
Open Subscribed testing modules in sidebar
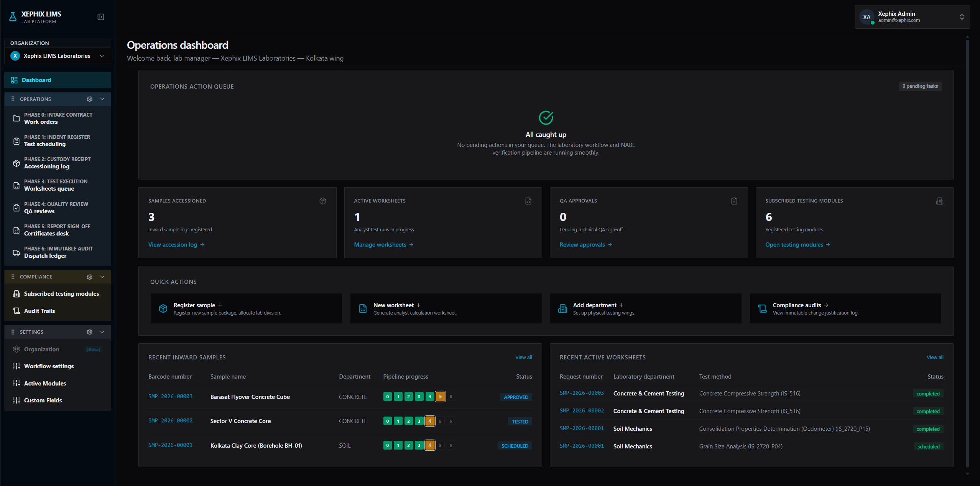(x=58, y=294)
